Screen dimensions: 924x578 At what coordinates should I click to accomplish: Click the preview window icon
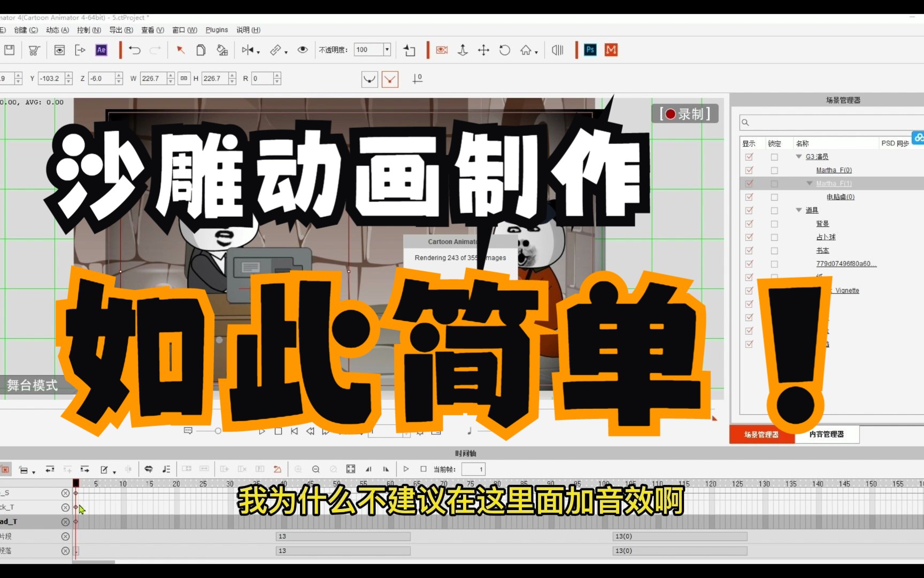(x=59, y=50)
